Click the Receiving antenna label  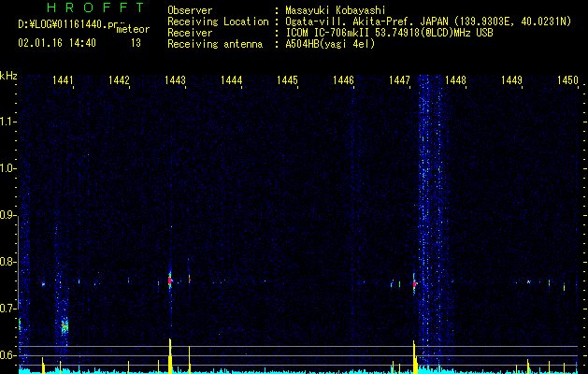click(215, 44)
